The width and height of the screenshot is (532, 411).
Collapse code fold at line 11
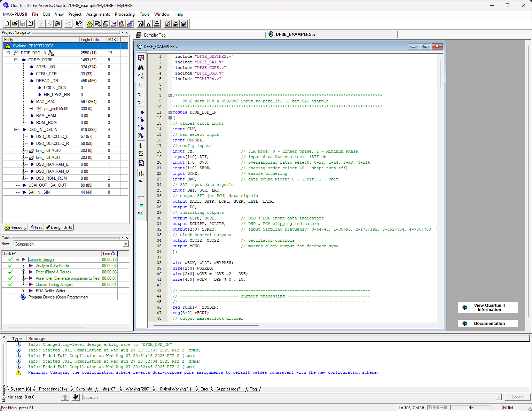pyautogui.click(x=170, y=112)
